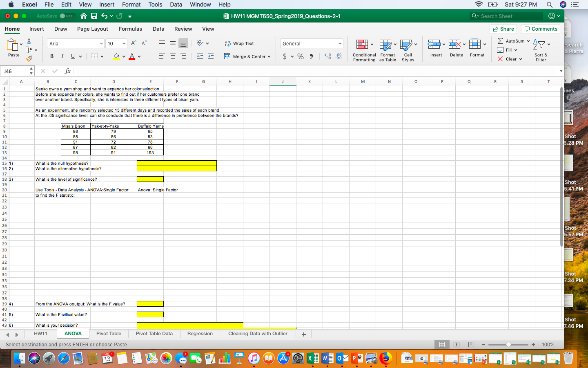588x368 pixels.
Task: Open the Comments panel
Action: (540, 29)
